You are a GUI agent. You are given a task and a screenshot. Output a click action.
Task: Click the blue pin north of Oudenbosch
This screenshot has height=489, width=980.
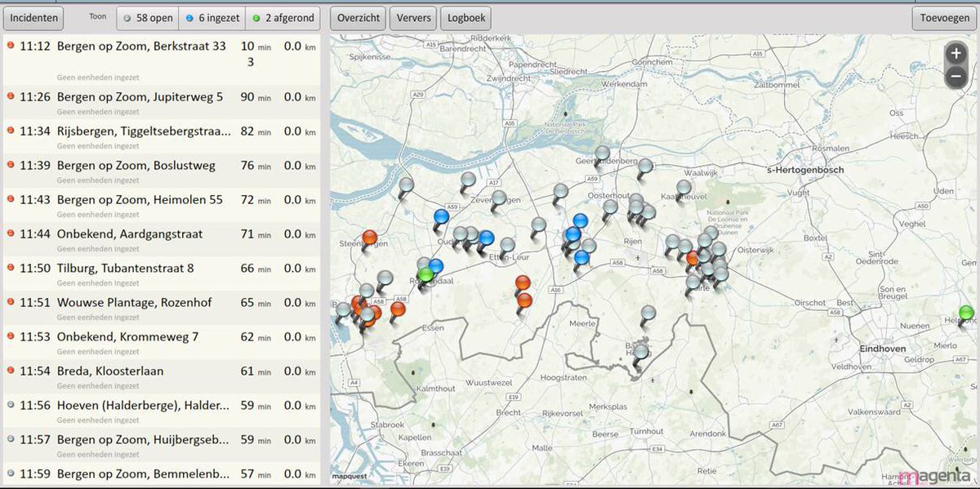(442, 216)
